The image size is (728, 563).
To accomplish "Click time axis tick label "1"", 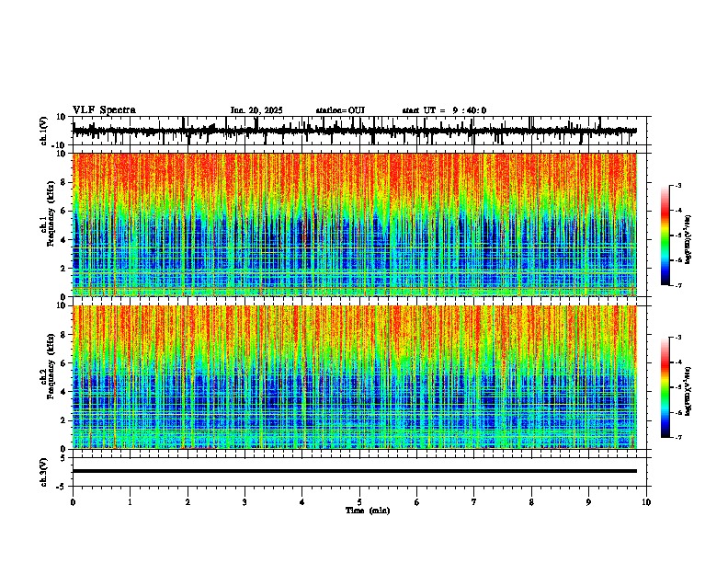I will click(130, 502).
